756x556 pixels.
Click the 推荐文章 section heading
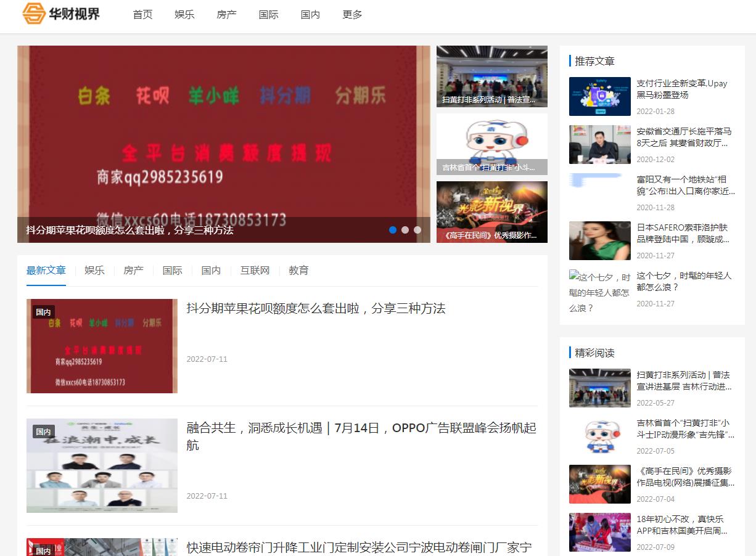coord(594,61)
